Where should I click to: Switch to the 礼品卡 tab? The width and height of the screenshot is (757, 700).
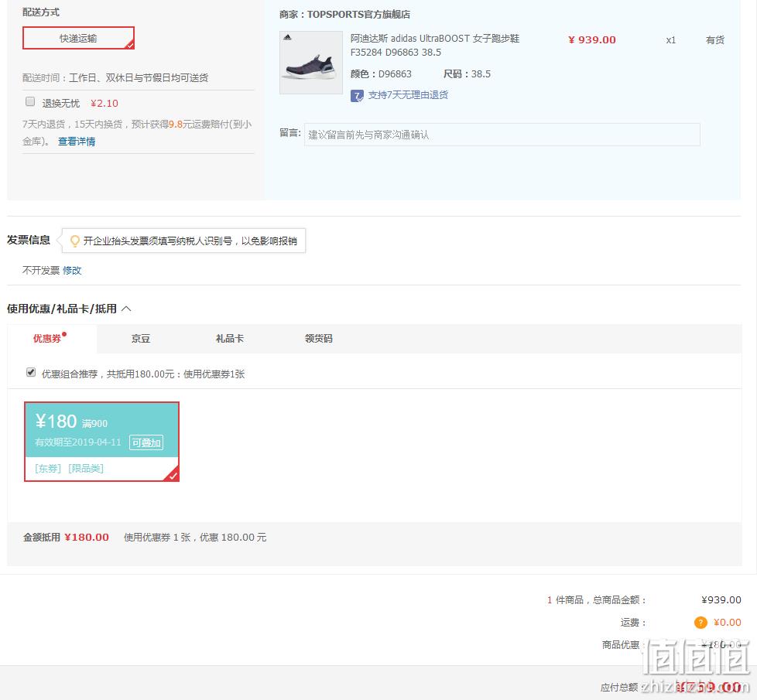coord(230,339)
